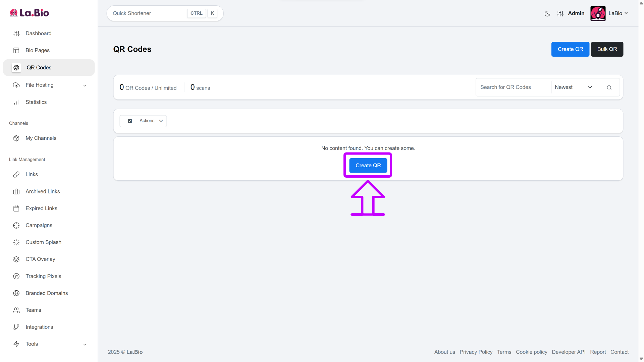This screenshot has width=644, height=362.
Task: Open CTA Overlay section
Action: 40,259
